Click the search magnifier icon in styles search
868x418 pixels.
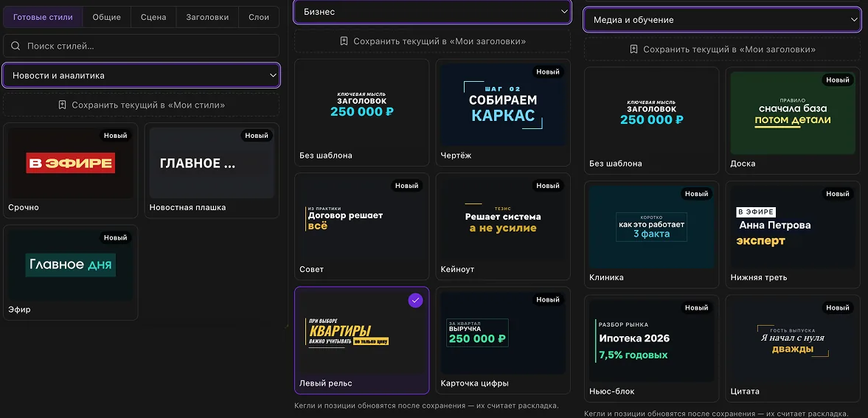point(15,46)
